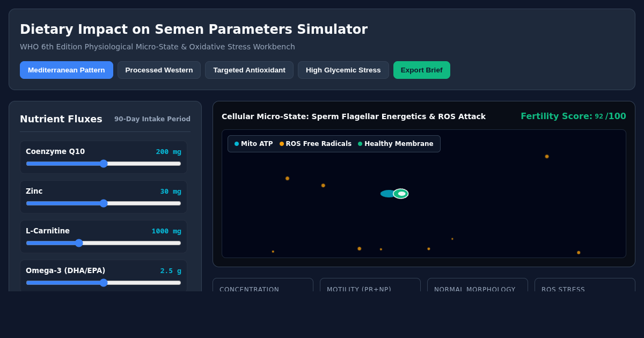
Task: Click the Mito ATP legend dot
Action: pos(237,144)
